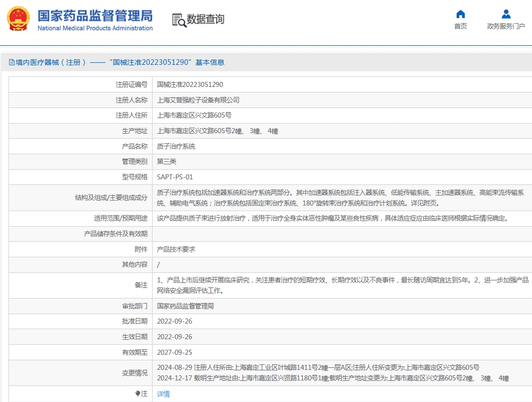Click the 2024-08-29 change record line
Viewport: 532px width, 402px height.
[318, 367]
